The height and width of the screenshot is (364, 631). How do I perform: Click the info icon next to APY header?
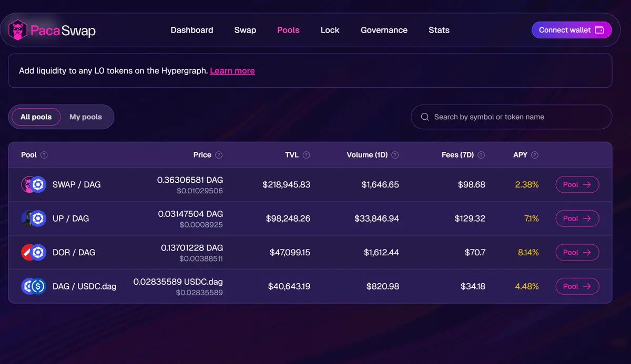pos(535,155)
